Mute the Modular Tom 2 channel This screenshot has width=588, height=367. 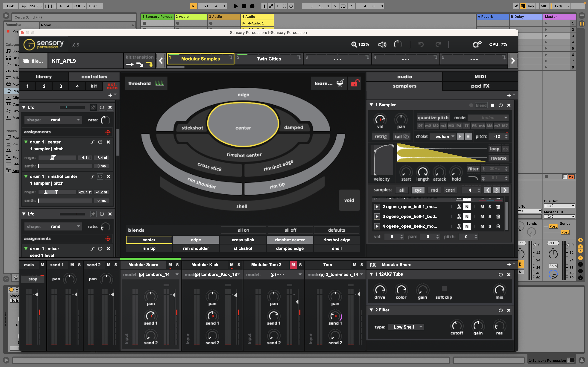pyautogui.click(x=293, y=265)
